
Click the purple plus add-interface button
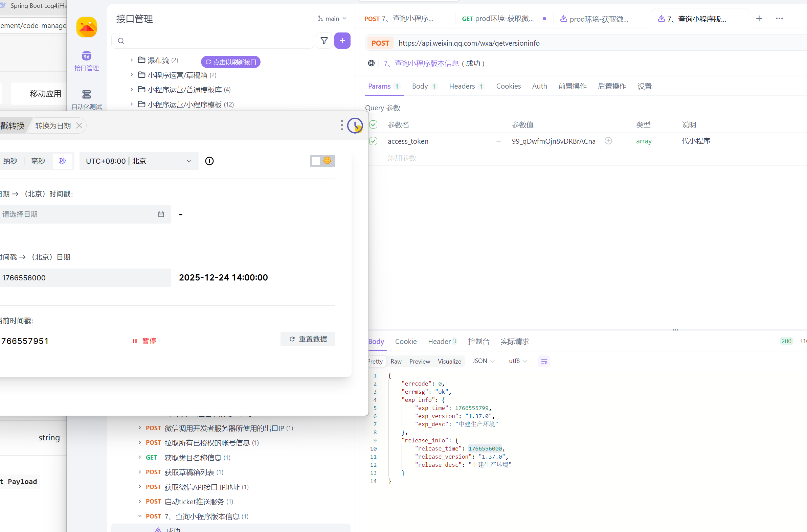point(342,41)
